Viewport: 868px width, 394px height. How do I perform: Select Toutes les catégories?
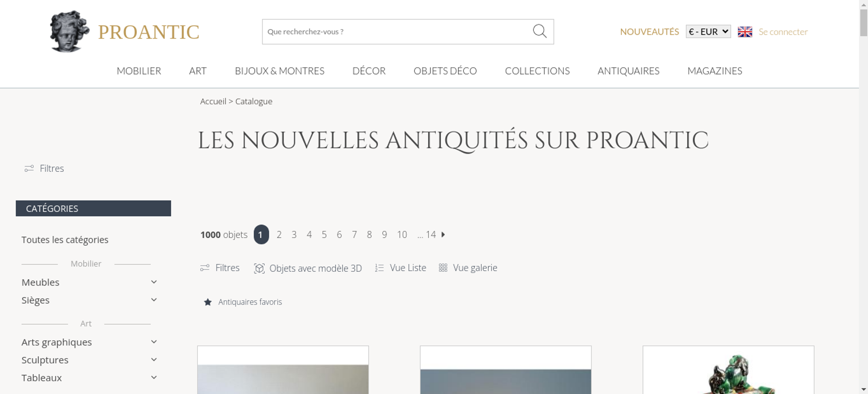tap(65, 240)
